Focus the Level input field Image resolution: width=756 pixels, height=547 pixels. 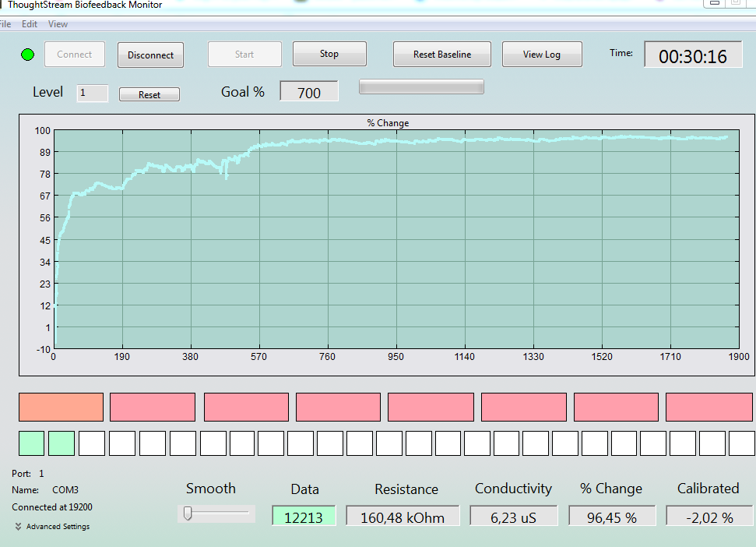point(93,93)
